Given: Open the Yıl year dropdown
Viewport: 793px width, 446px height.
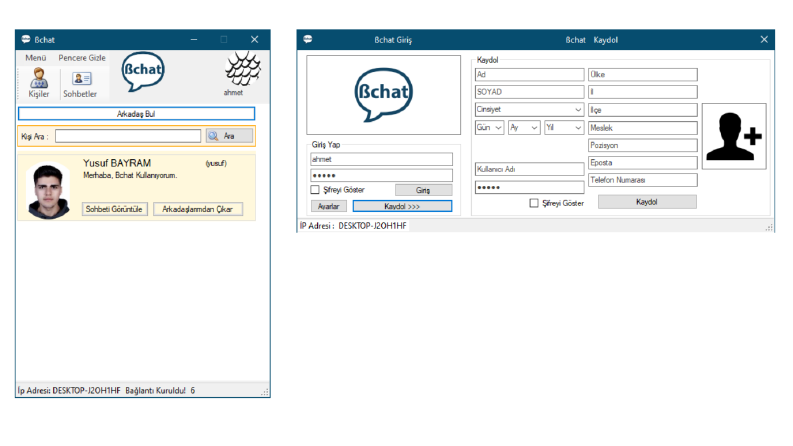Looking at the screenshot, I should (x=564, y=127).
